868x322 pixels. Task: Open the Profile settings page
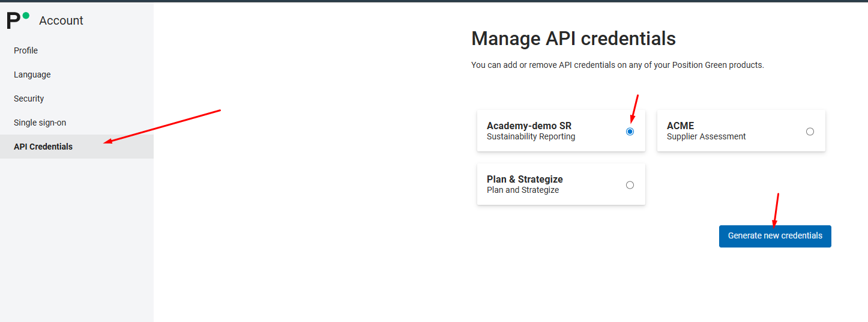[77, 50]
